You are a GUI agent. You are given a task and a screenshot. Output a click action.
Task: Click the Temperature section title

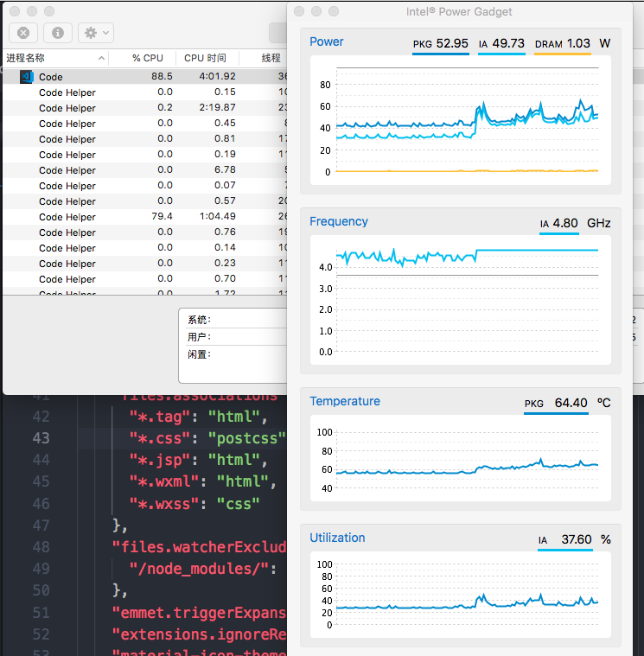coord(345,401)
